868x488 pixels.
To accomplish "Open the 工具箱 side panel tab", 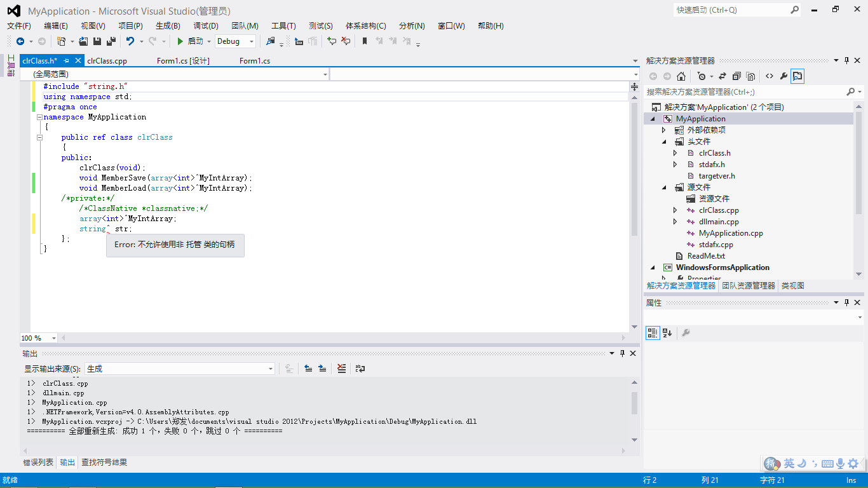I will tap(11, 65).
